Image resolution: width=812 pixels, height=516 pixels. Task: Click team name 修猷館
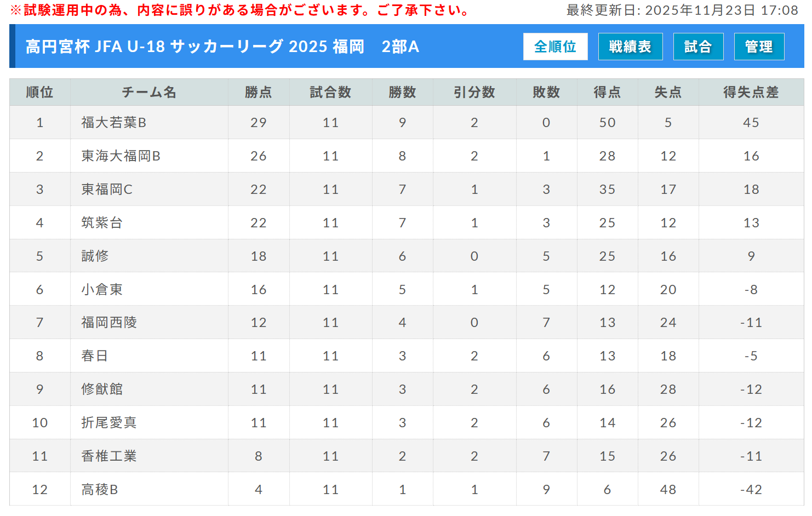point(102,389)
